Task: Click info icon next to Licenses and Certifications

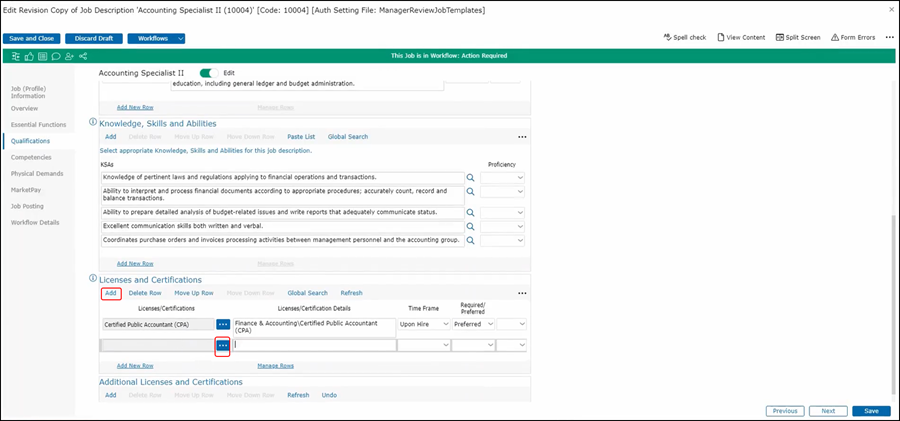Action: 93,280
